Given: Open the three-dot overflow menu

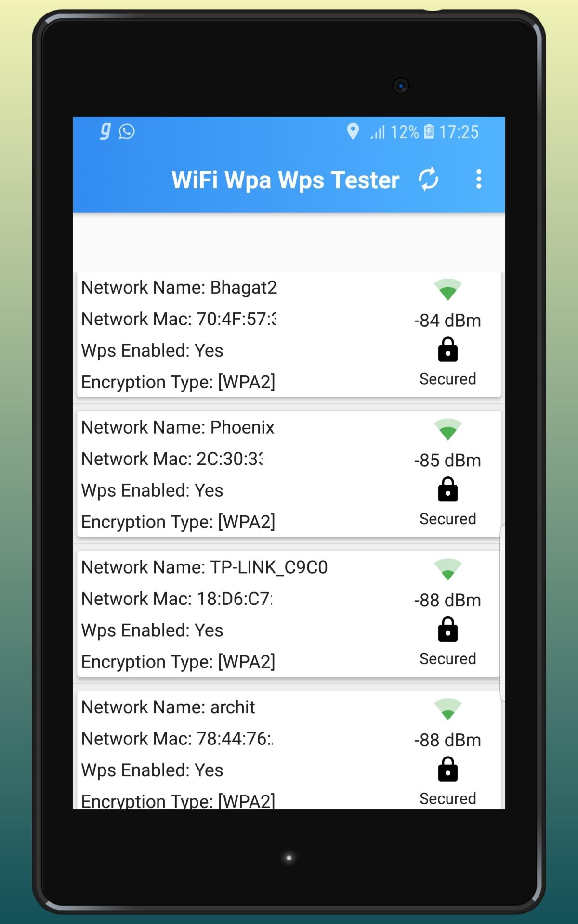Looking at the screenshot, I should [x=478, y=179].
